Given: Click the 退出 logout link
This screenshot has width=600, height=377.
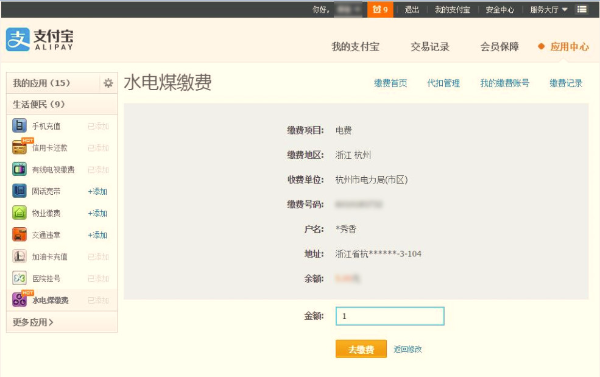Looking at the screenshot, I should tap(412, 10).
